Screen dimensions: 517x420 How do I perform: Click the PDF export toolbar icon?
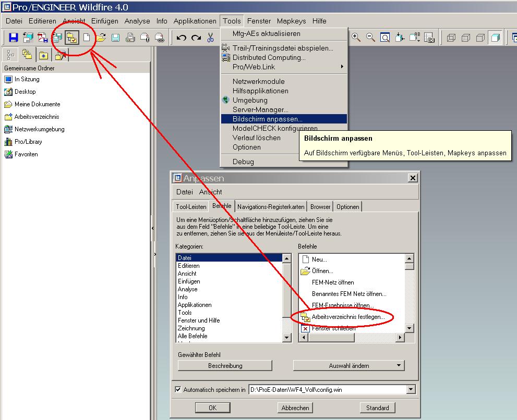[x=43, y=38]
